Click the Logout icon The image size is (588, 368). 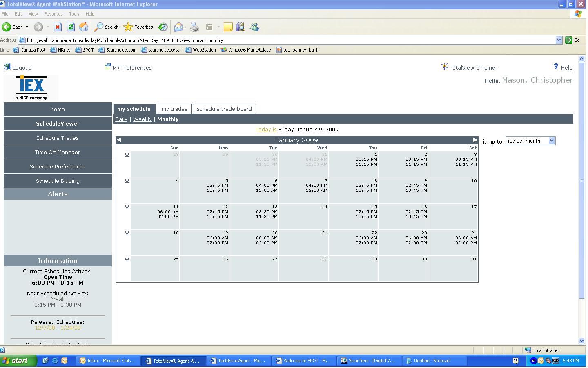click(x=7, y=67)
